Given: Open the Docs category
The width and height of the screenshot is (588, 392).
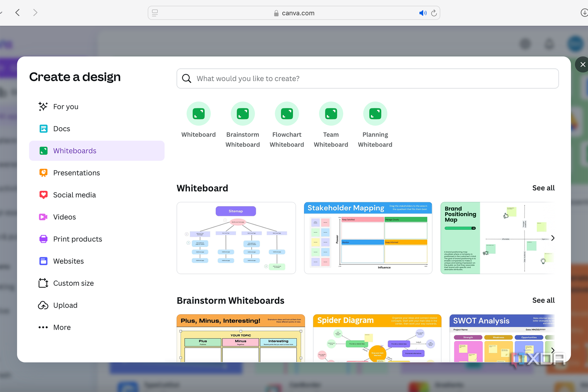Looking at the screenshot, I should (97, 129).
